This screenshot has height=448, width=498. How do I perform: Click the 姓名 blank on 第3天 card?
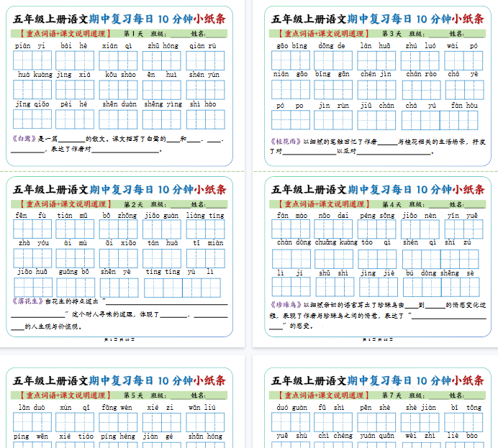point(474,34)
